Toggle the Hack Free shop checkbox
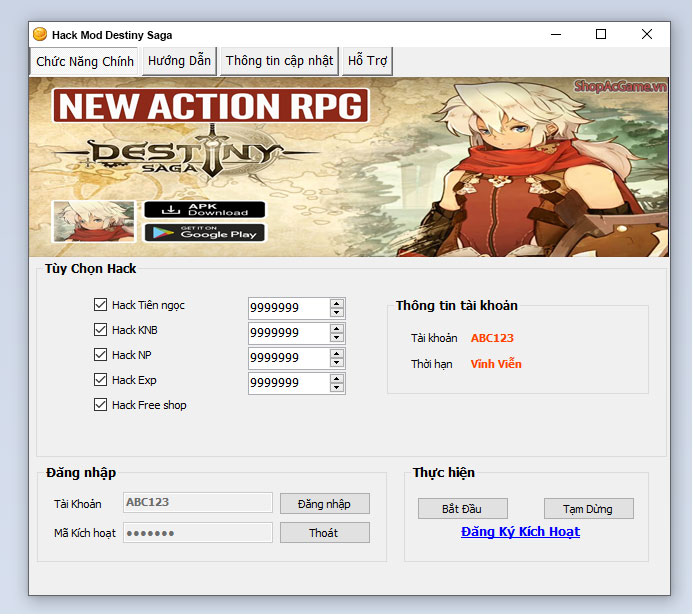This screenshot has width=693, height=616. pos(100,405)
